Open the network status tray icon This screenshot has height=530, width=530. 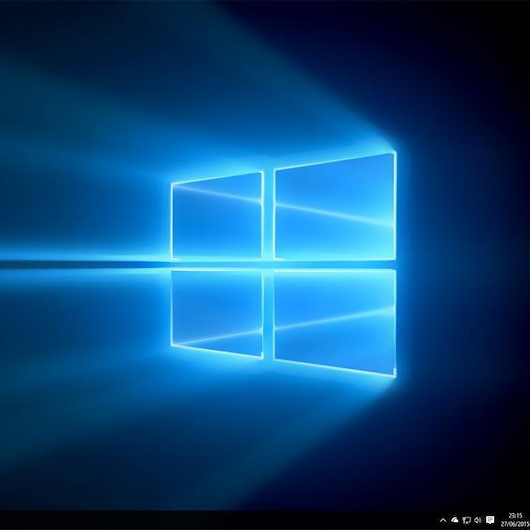tap(467, 521)
